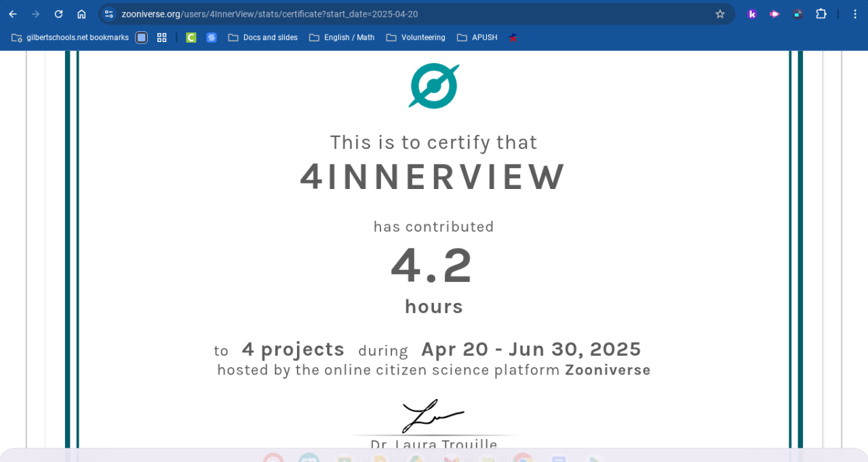Go back to the previous page

13,14
